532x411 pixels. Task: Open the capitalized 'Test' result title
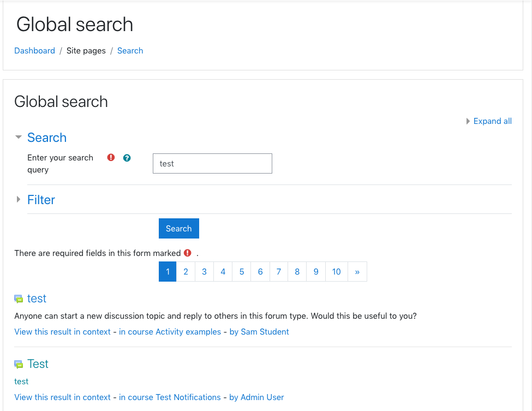click(38, 364)
